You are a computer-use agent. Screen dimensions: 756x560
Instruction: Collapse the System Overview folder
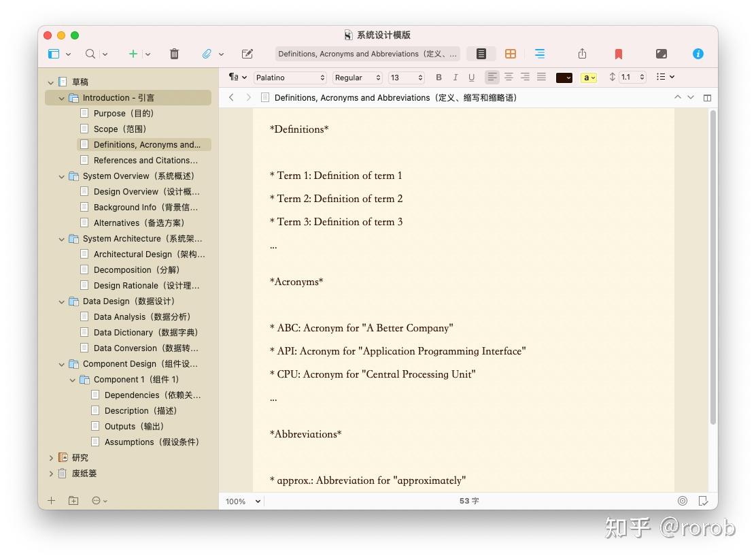click(x=61, y=177)
